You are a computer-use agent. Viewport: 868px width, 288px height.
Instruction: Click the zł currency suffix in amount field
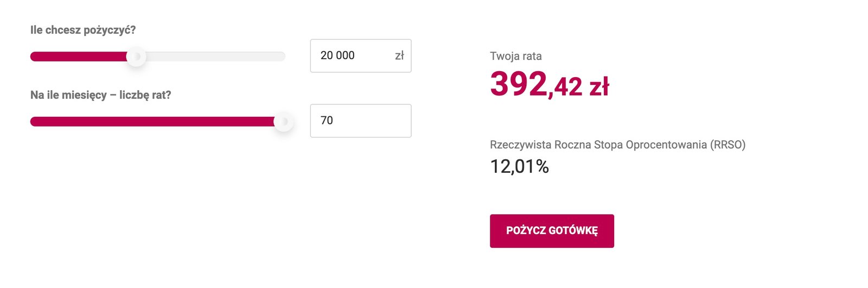[399, 55]
